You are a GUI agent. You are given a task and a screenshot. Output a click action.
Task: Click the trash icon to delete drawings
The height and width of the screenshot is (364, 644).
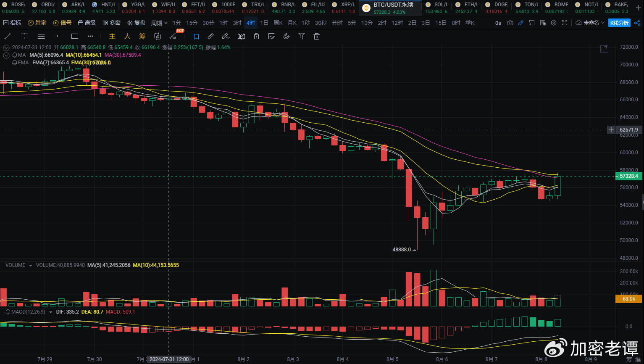click(x=317, y=37)
